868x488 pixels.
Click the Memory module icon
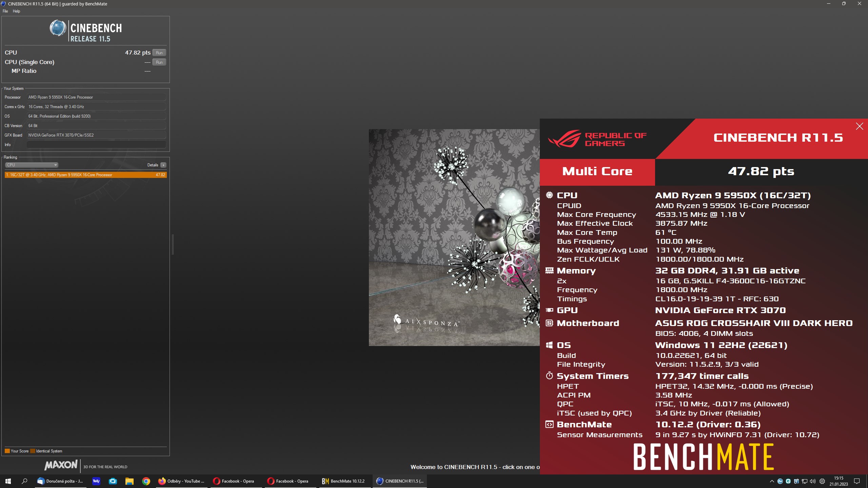click(549, 270)
